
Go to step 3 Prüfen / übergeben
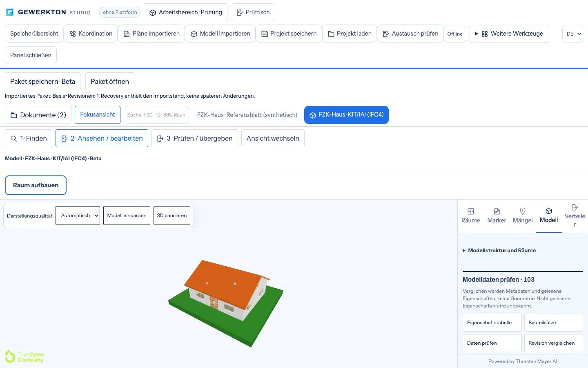195,138
